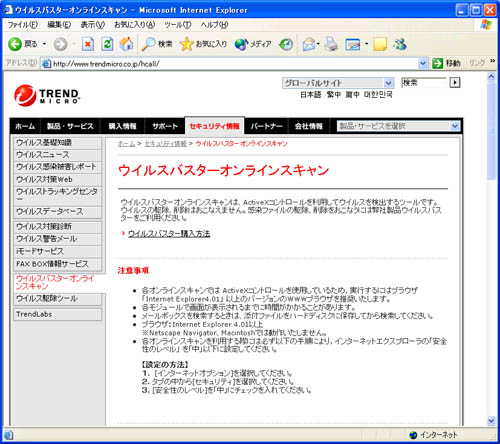The image size is (500, 444).
Task: Click the vertical scrollbar down arrow
Action: click(x=491, y=421)
